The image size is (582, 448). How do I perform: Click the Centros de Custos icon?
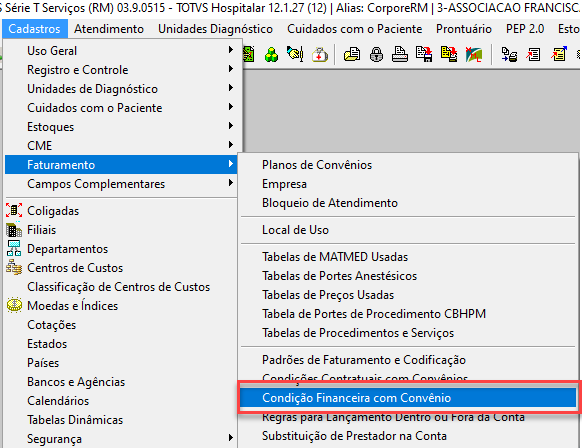pos(14,267)
